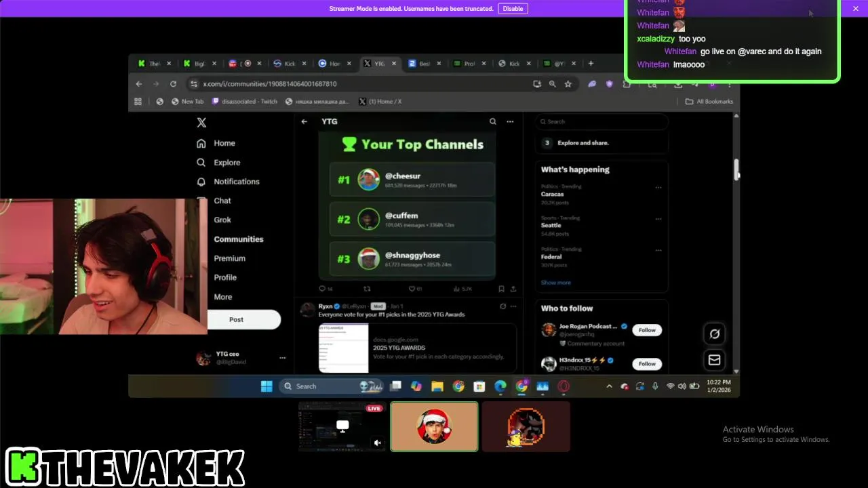Open the More menu in X sidebar
Image resolution: width=868 pixels, height=488 pixels.
tap(223, 297)
